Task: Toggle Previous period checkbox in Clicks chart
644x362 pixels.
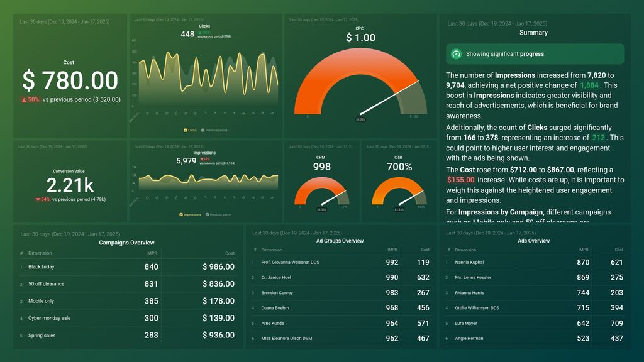Action: click(x=203, y=130)
